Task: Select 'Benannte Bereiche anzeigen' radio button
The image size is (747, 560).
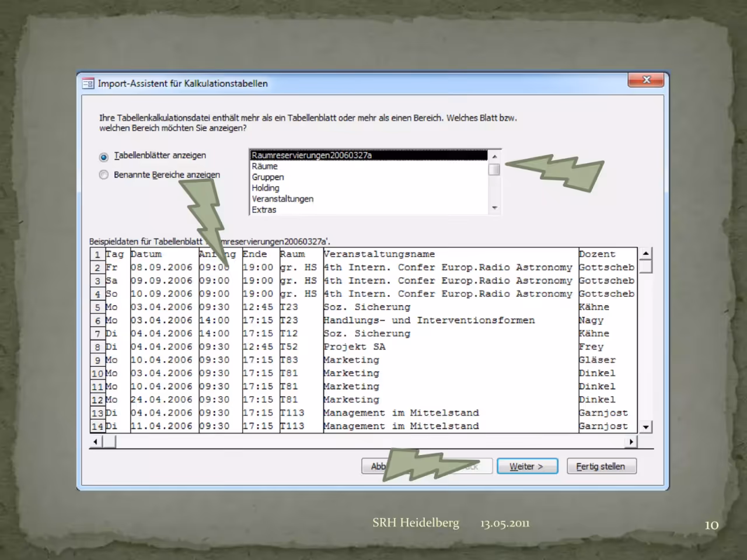Action: click(x=104, y=174)
